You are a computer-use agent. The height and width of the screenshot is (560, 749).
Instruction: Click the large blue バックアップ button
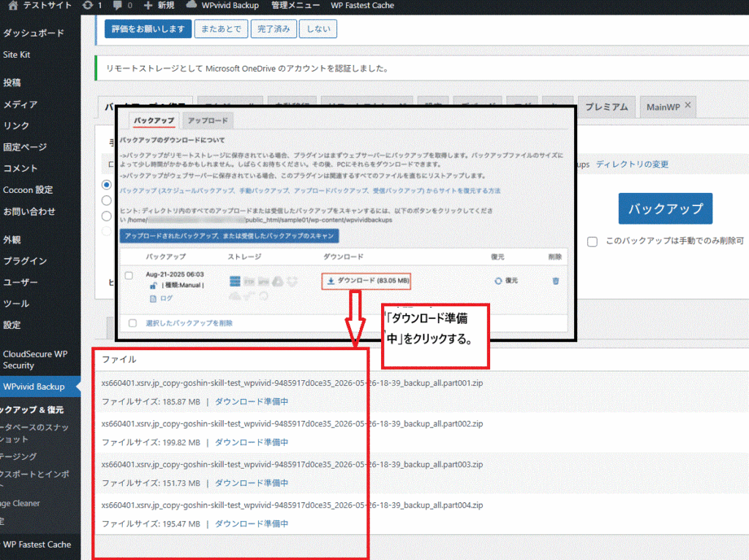[666, 208]
